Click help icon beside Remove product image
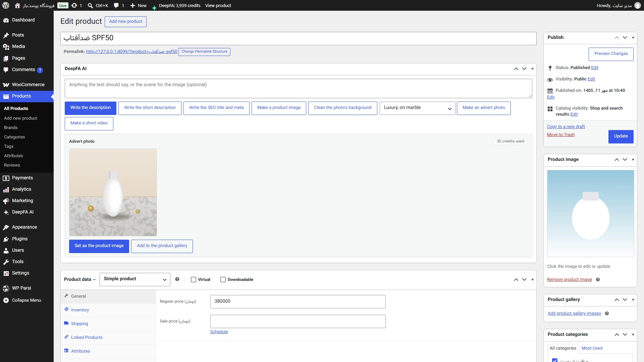The image size is (644, 362). [598, 280]
